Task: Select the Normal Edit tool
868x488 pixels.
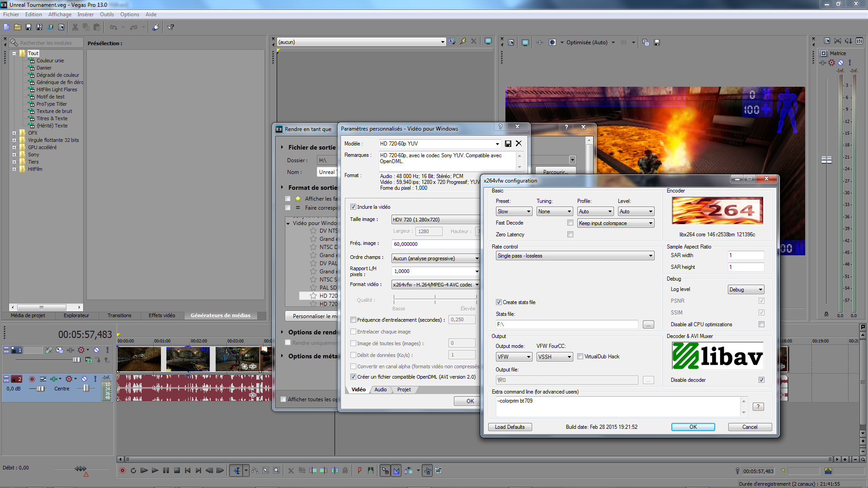Action: coord(236,470)
